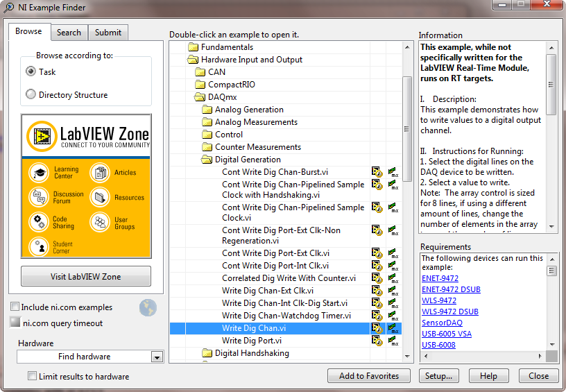
Task: Switch to the Submit tab
Action: coord(108,33)
